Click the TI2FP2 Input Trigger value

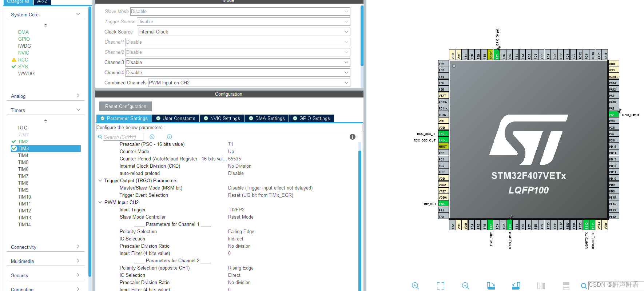pos(237,210)
